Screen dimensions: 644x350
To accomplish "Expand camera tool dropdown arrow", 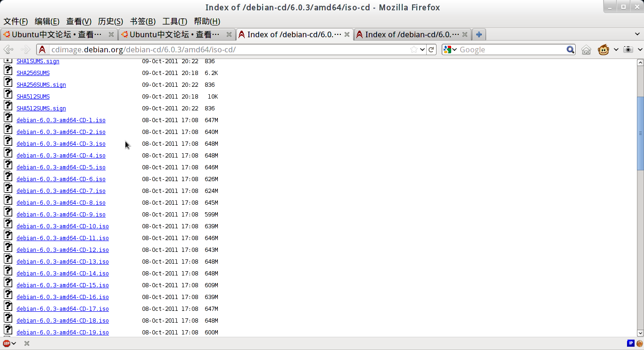I will (640, 50).
